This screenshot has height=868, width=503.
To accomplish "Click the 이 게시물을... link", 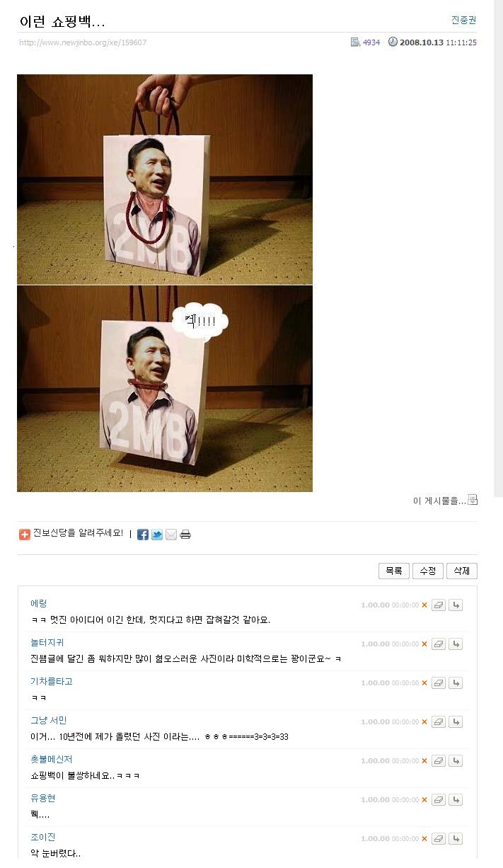I will 439,501.
